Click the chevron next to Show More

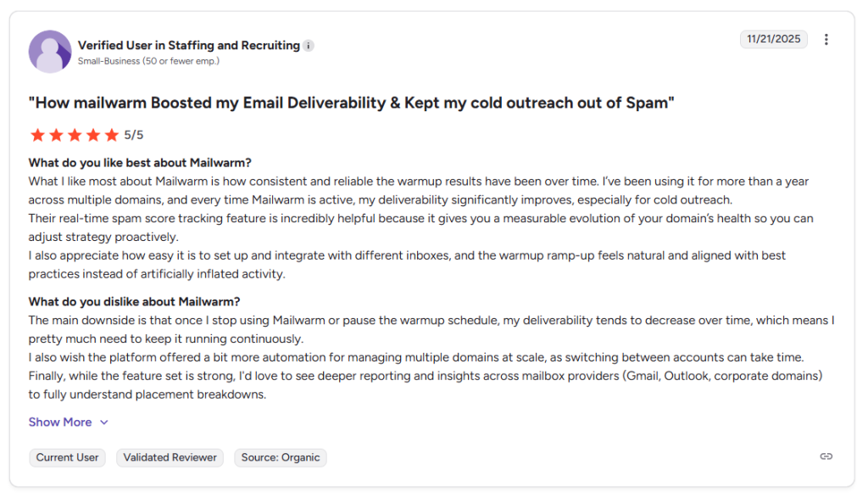(104, 422)
